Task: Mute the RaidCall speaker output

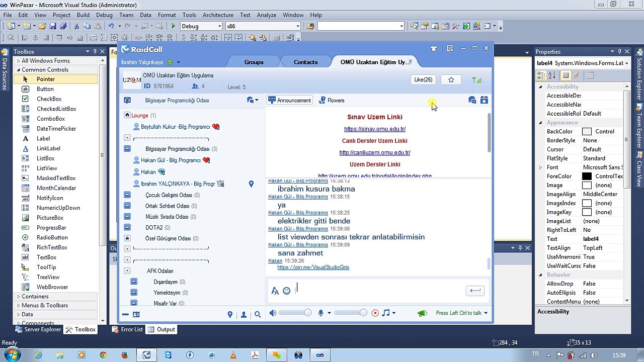Action: tap(273, 313)
